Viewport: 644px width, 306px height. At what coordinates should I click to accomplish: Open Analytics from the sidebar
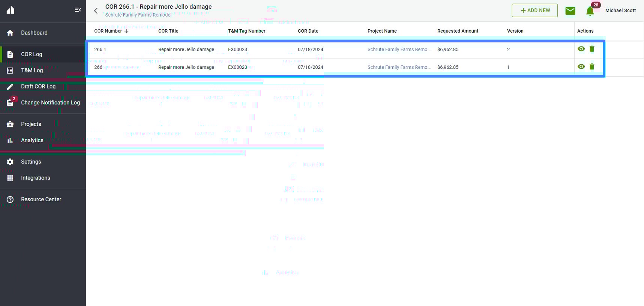(32, 140)
